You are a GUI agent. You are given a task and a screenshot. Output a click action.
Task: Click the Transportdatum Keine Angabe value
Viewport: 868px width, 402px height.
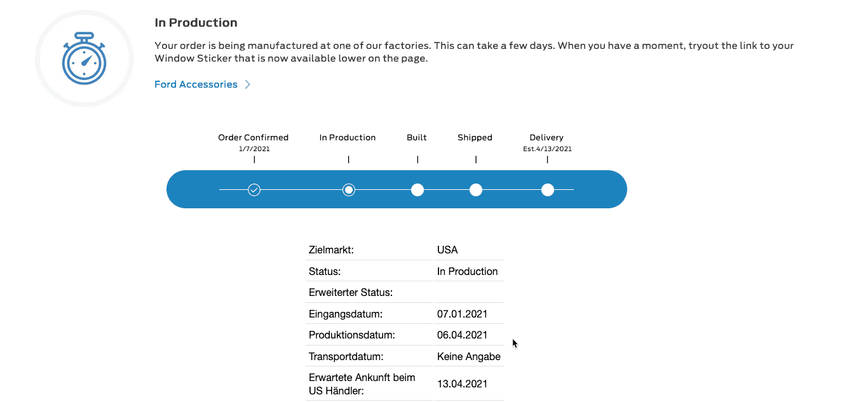[469, 356]
